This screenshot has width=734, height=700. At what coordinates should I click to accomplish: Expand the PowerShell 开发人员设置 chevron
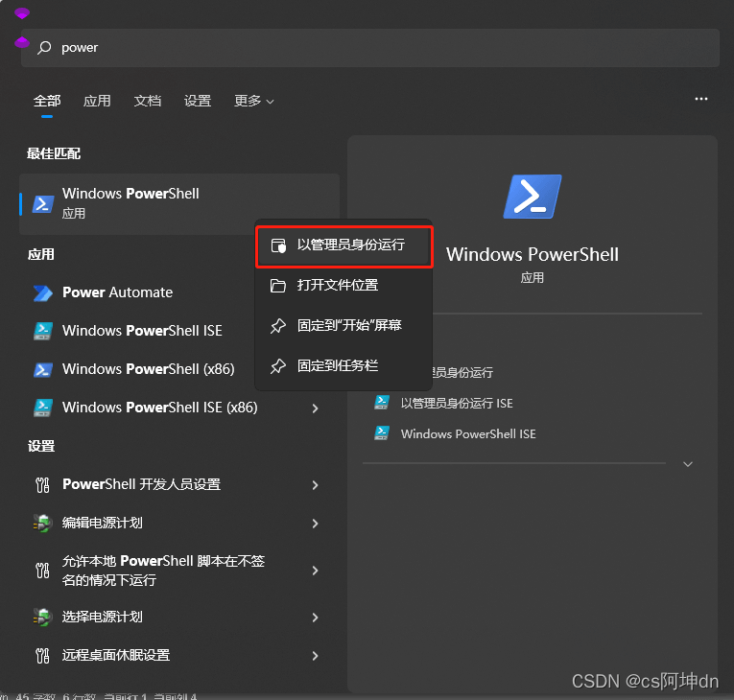[x=315, y=485]
